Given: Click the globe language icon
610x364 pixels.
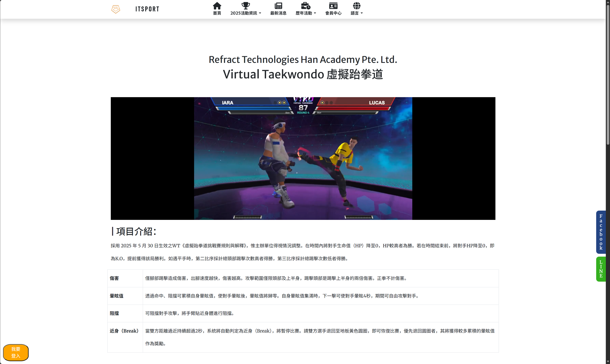Looking at the screenshot, I should coord(356,6).
